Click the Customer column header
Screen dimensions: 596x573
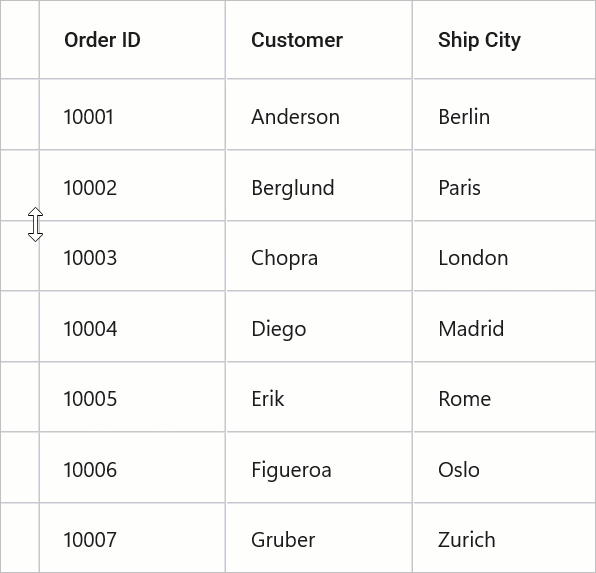(319, 40)
